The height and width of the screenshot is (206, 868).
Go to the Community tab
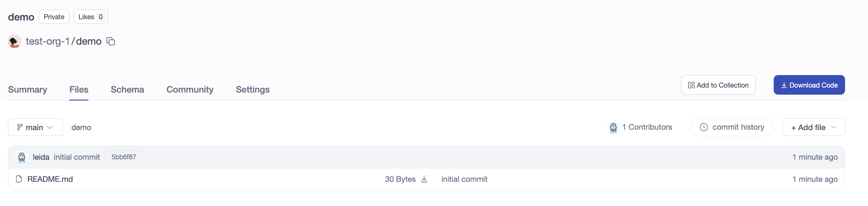pos(190,90)
